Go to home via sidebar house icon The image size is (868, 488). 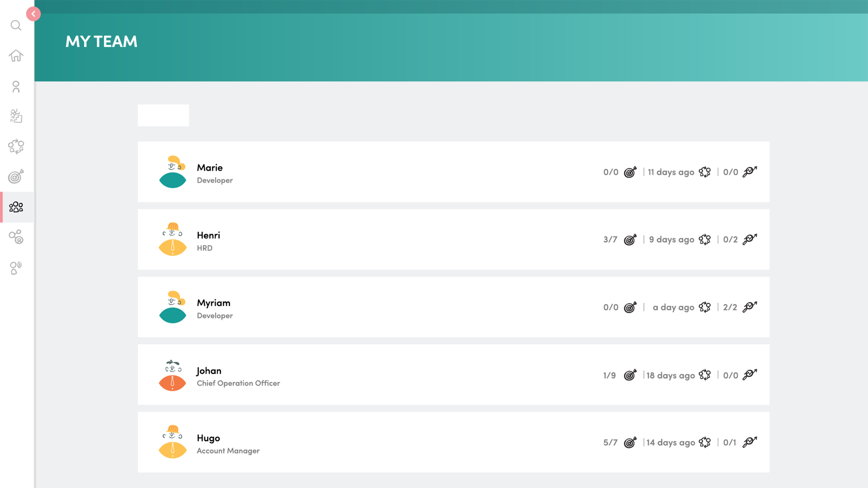[16, 56]
